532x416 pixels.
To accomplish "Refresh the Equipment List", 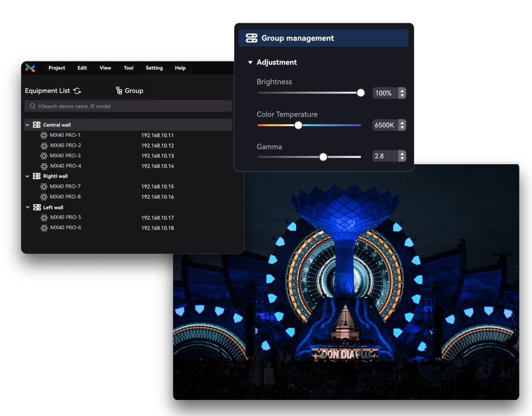I will pyautogui.click(x=77, y=91).
